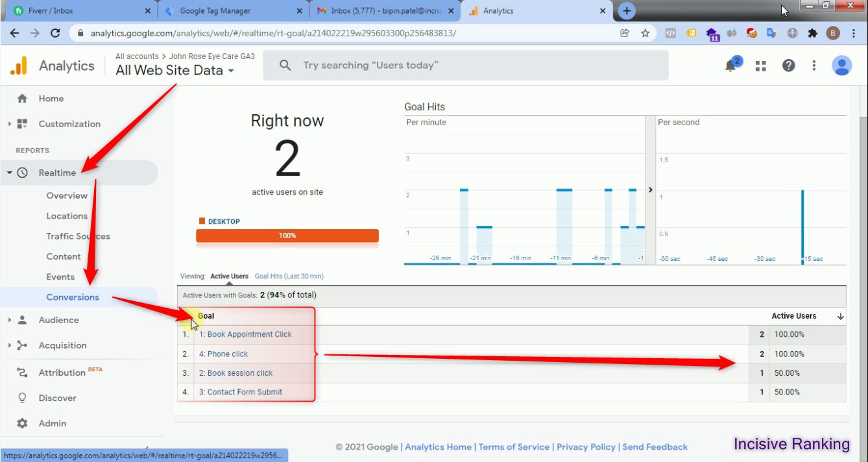Screen dimensions: 868x462
Task: Sort by Active Users column arrow
Action: point(841,316)
